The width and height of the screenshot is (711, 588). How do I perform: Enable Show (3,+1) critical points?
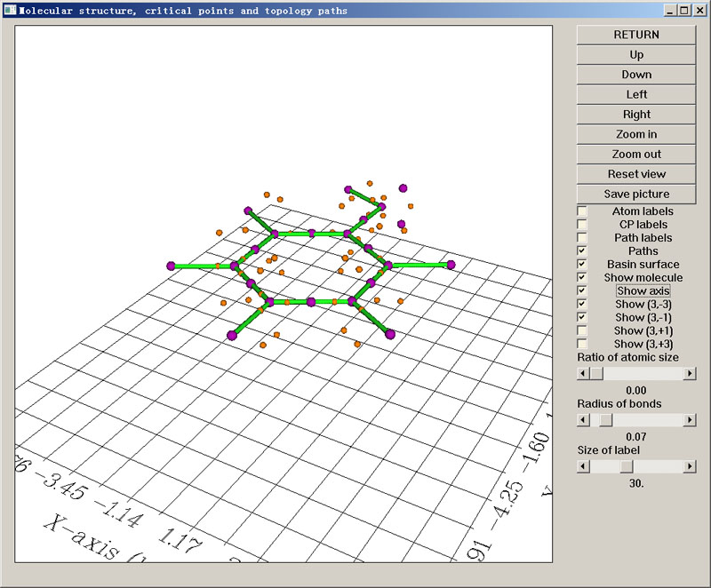582,330
